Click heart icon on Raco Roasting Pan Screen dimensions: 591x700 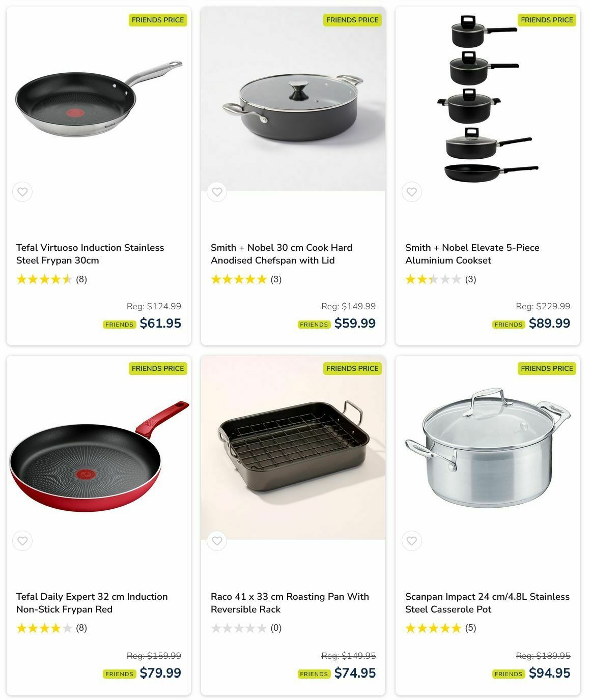tap(217, 541)
